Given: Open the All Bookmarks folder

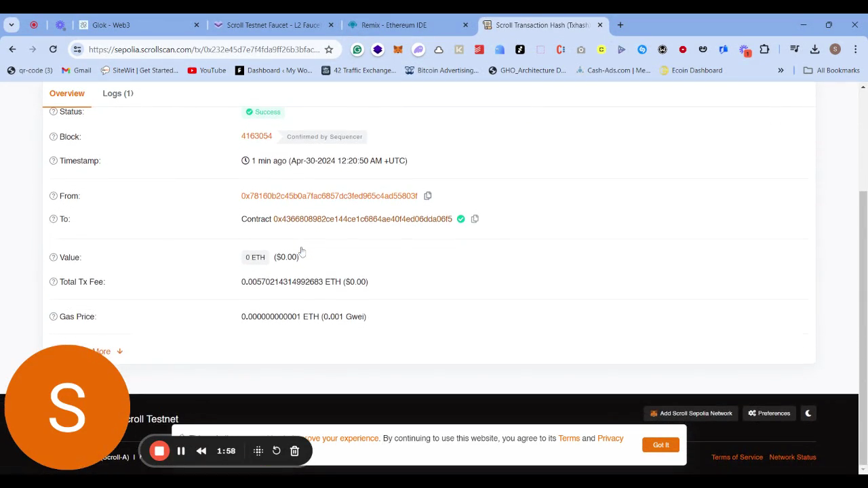Looking at the screenshot, I should (831, 70).
